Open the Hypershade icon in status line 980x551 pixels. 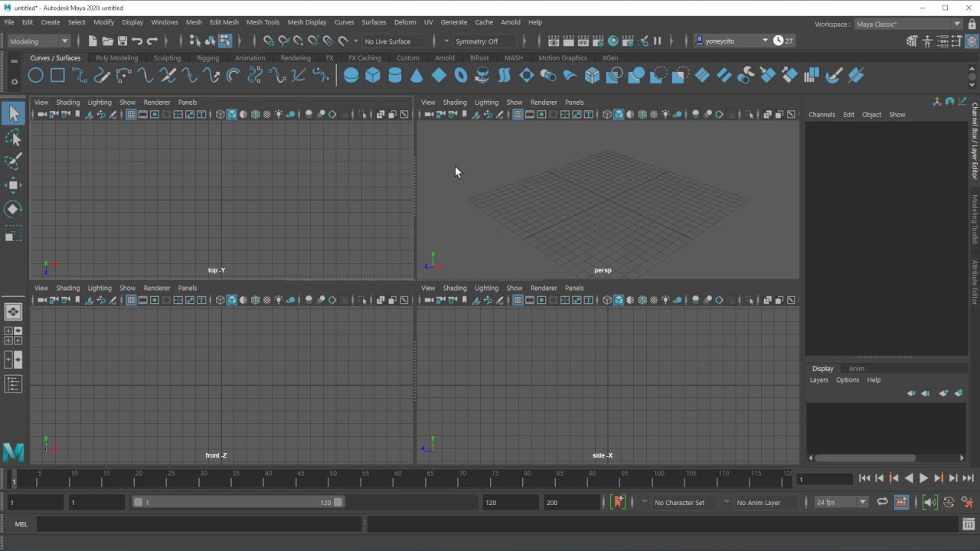tap(612, 41)
